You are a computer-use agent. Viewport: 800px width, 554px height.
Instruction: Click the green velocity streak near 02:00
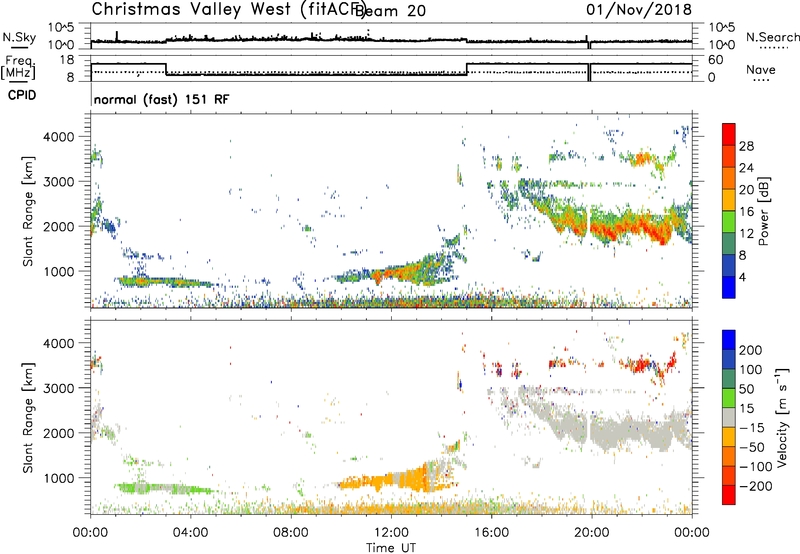click(x=163, y=488)
